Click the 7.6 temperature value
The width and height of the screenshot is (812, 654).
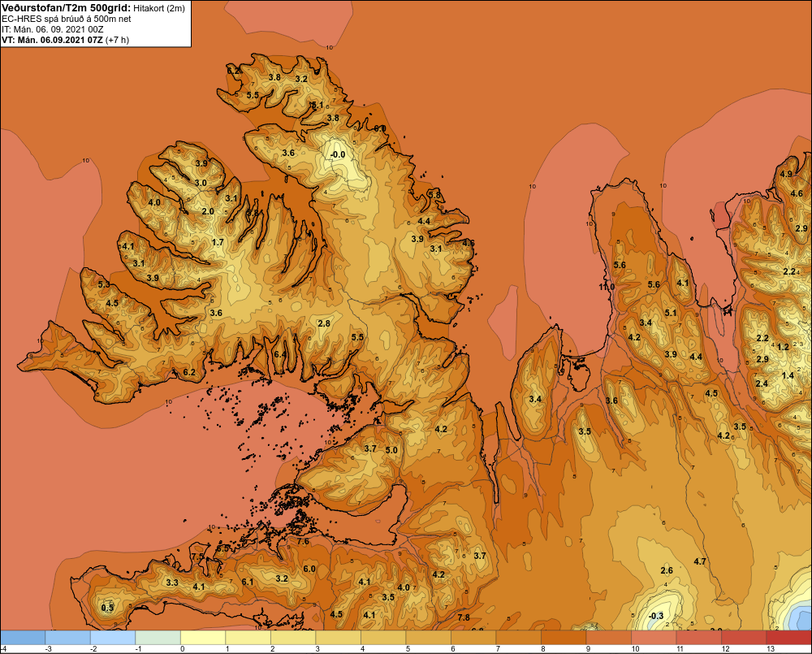tap(303, 541)
